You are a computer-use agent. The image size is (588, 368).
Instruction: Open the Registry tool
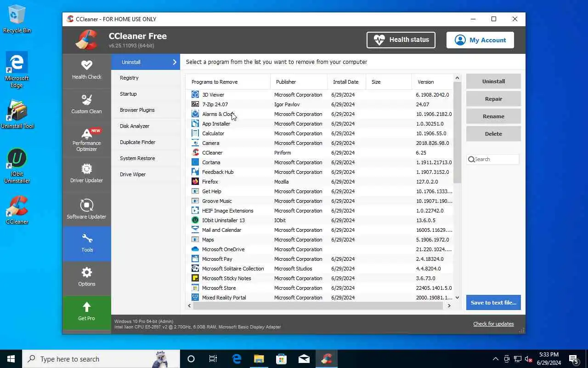pyautogui.click(x=146, y=78)
